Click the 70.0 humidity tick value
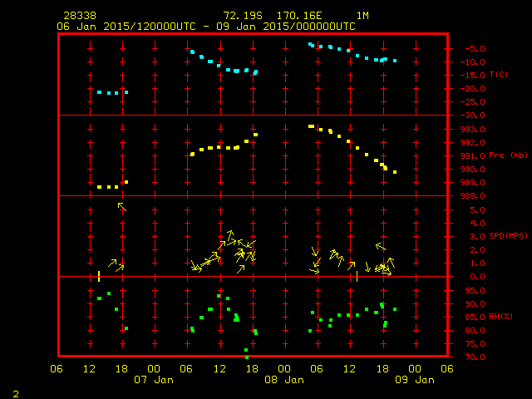Screen dimensions: 532x399 (x=475, y=357)
